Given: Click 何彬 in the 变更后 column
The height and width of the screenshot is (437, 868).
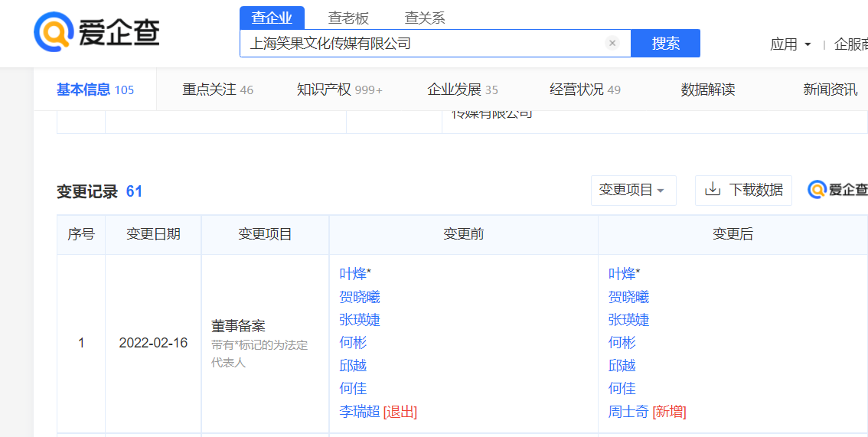Looking at the screenshot, I should point(622,342).
